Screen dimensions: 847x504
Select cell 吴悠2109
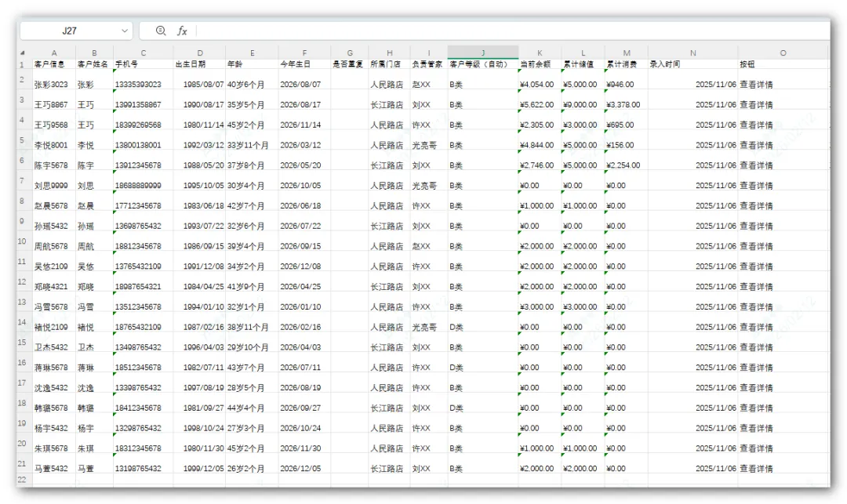[54, 262]
